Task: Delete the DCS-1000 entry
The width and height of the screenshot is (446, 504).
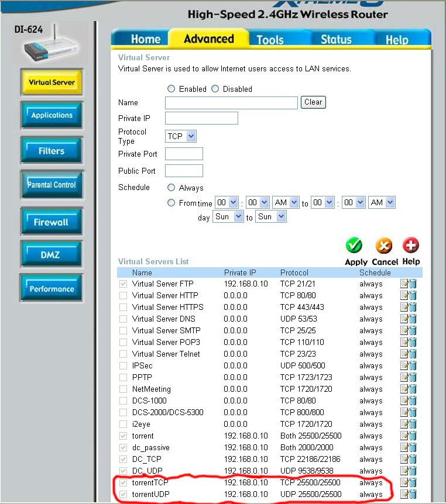Action: (x=413, y=401)
